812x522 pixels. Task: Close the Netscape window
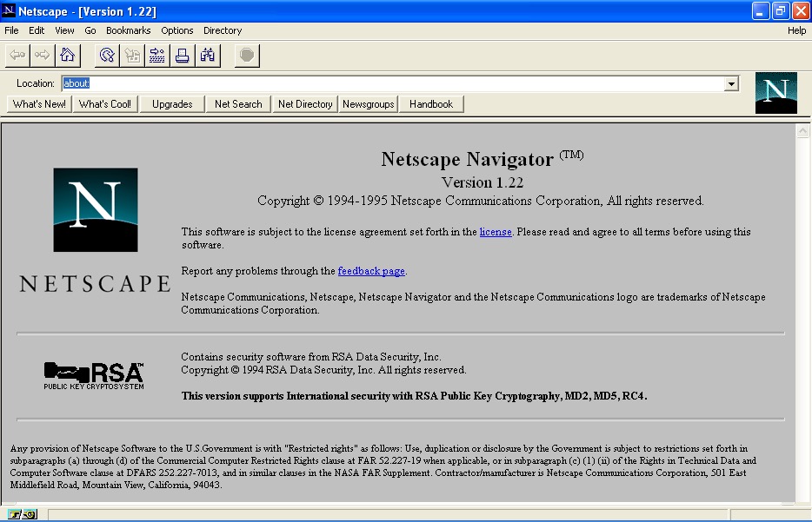(x=801, y=11)
